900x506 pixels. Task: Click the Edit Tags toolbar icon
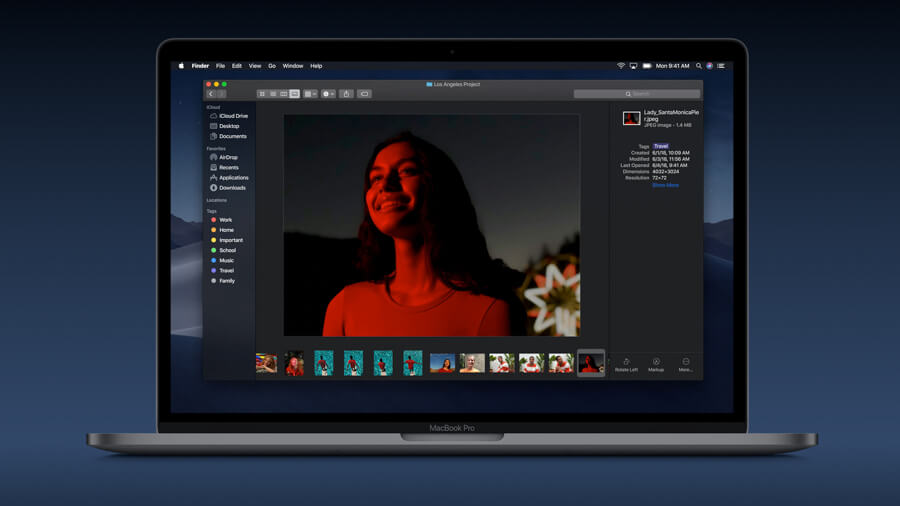364,94
